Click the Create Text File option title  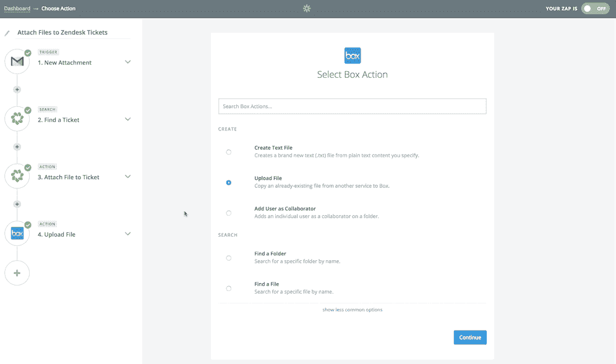[x=273, y=148]
